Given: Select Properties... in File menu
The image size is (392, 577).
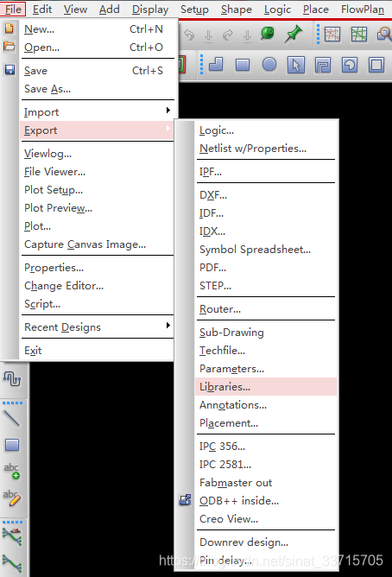Looking at the screenshot, I should click(x=98, y=268).
